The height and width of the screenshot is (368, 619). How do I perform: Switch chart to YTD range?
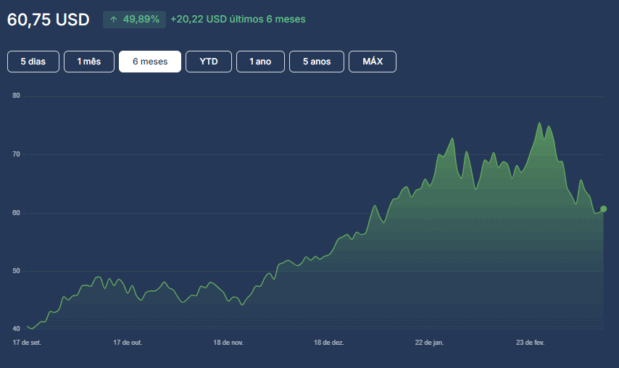[x=208, y=62]
